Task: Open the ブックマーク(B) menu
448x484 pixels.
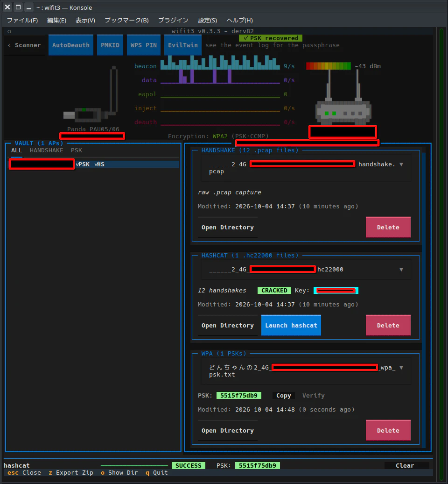Action: pos(127,21)
